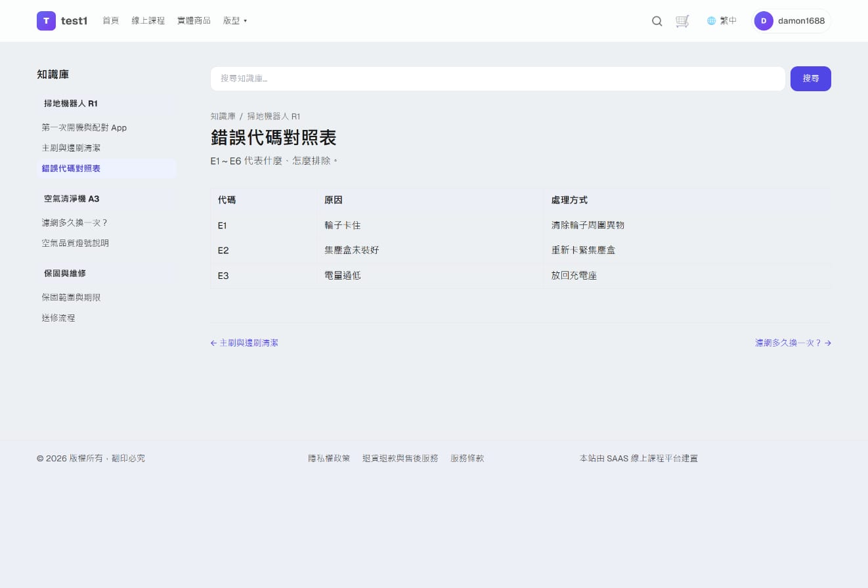Open the 線上課程 nav item
This screenshot has width=868, height=588.
[x=148, y=21]
